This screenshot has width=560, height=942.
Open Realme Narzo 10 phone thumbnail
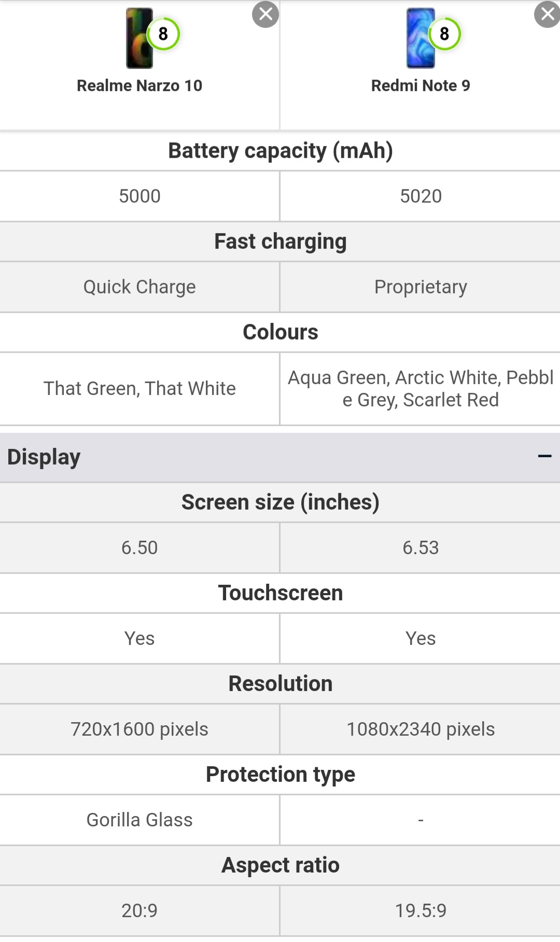[x=139, y=38]
